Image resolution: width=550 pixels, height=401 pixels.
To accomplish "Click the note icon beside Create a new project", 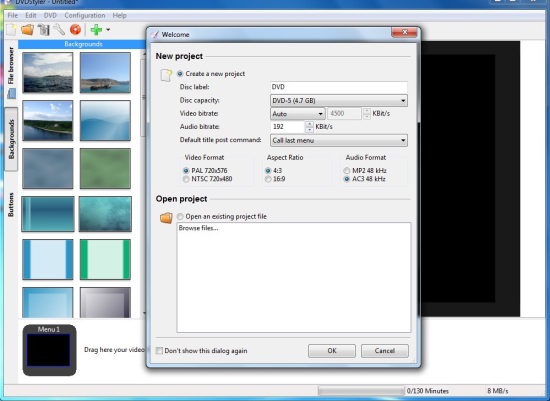I will pyautogui.click(x=166, y=75).
